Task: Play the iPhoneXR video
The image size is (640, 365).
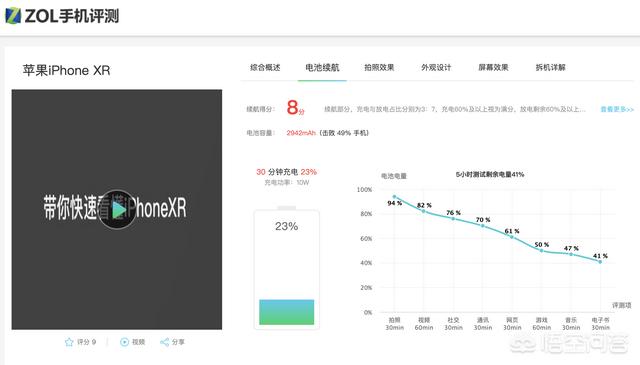Action: [118, 209]
